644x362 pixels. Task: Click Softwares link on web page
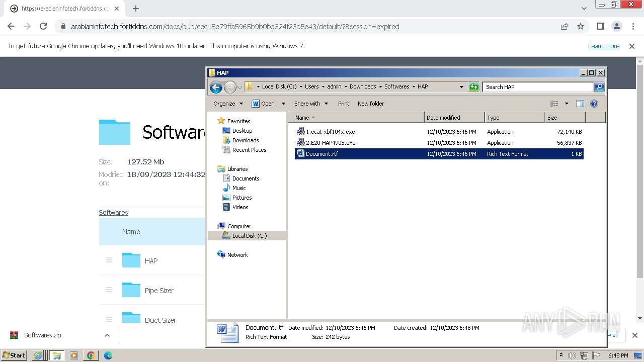pos(113,213)
